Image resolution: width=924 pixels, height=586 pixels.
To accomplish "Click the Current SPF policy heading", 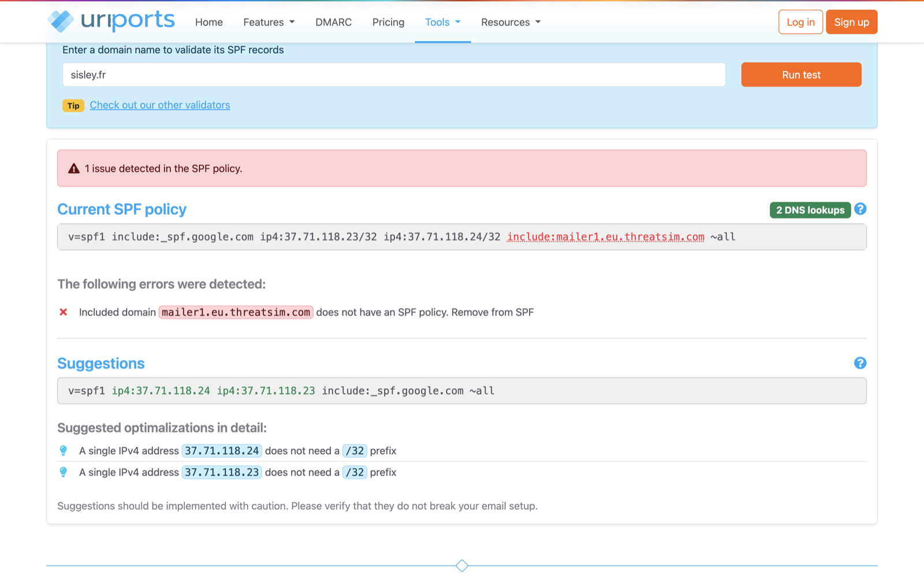I will [122, 209].
